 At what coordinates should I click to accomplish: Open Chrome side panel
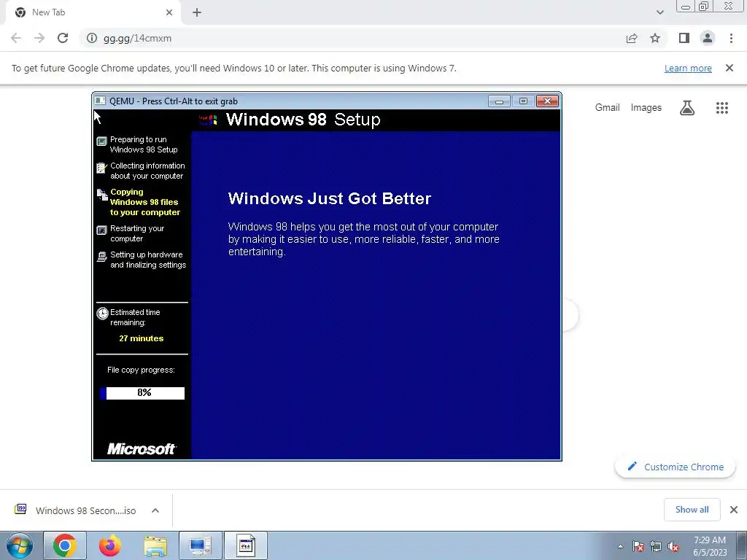tap(684, 38)
